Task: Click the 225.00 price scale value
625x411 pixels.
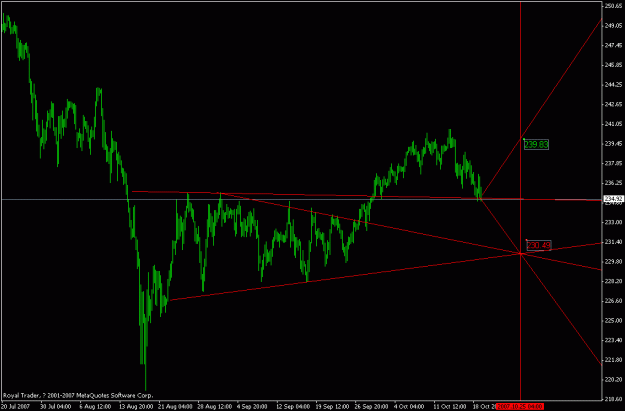Action: [614, 321]
